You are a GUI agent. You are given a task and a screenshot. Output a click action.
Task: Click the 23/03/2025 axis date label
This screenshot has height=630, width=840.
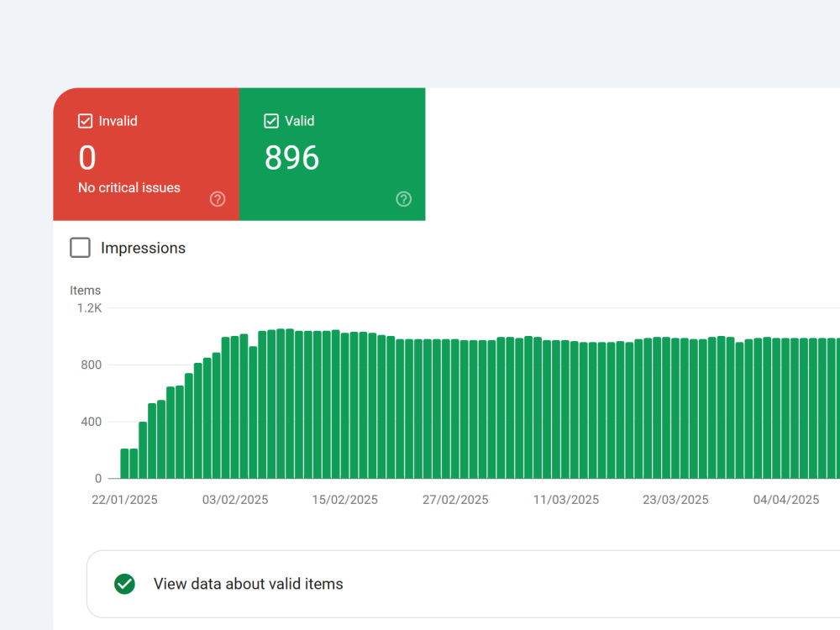(x=675, y=500)
